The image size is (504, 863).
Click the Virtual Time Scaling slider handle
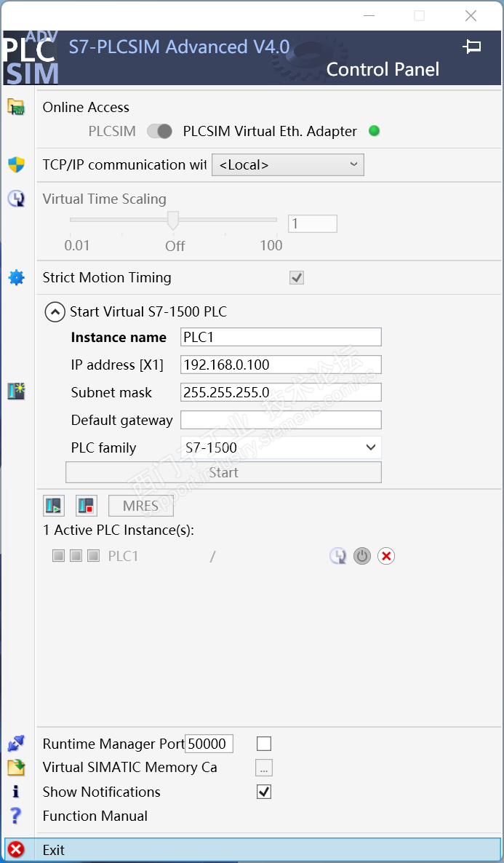[173, 220]
